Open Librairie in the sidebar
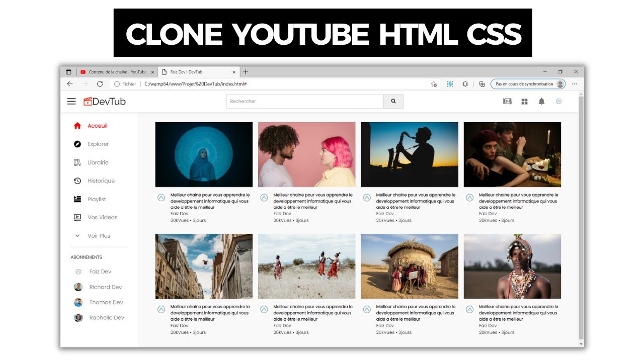 pyautogui.click(x=99, y=162)
